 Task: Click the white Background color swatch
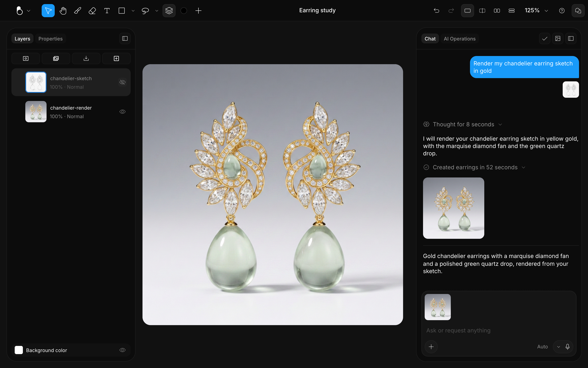[19, 350]
